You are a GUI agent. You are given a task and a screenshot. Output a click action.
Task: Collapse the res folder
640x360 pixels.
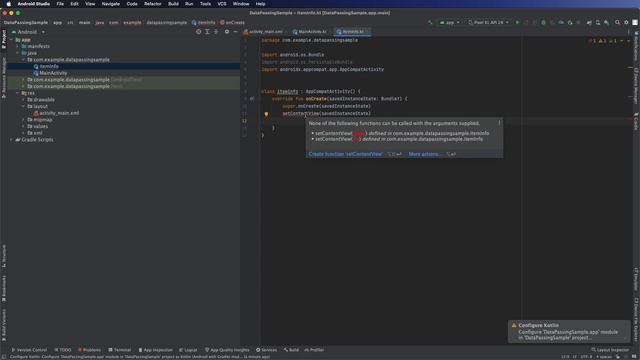[x=18, y=93]
